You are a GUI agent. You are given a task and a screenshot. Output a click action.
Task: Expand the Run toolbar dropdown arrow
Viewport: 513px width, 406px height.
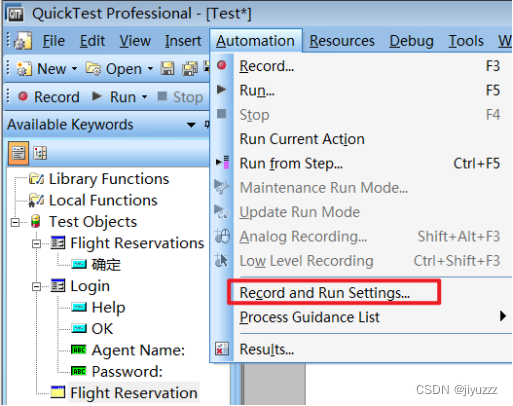pyautogui.click(x=144, y=97)
